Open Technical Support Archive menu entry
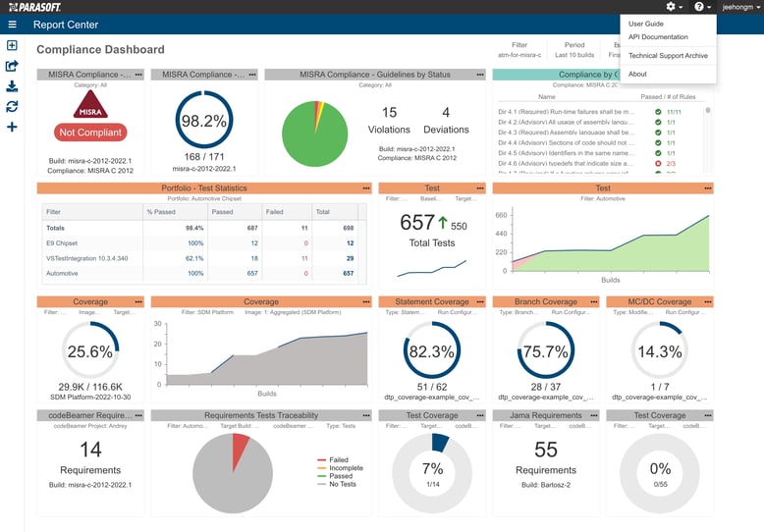The height and width of the screenshot is (532, 764). (x=668, y=56)
